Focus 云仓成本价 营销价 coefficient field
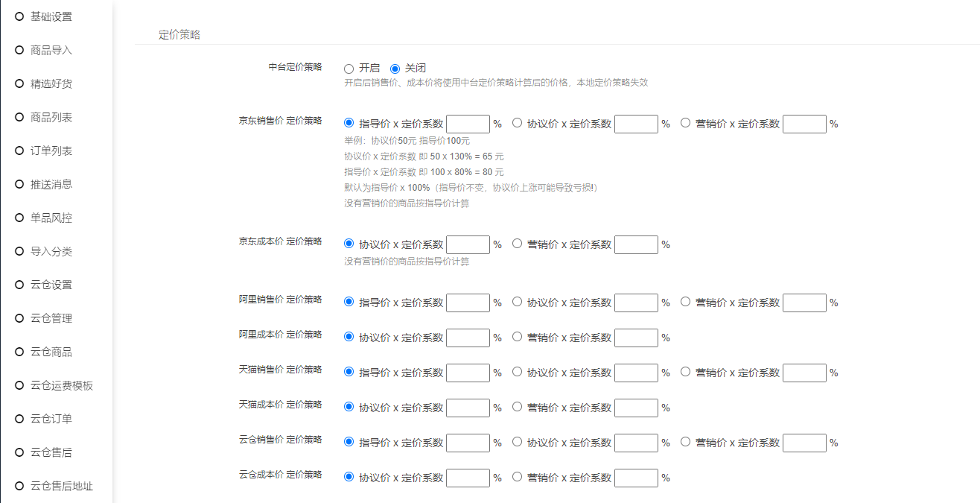 click(636, 478)
